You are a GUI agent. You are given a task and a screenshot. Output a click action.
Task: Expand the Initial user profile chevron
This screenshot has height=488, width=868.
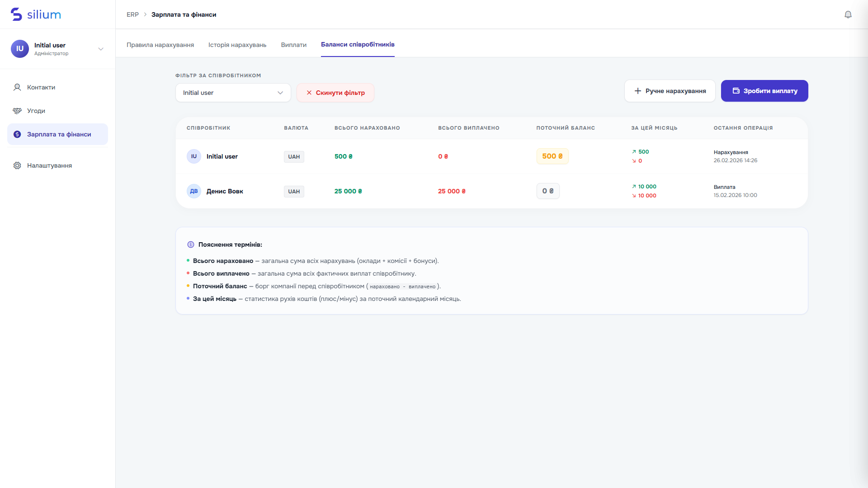coord(101,49)
